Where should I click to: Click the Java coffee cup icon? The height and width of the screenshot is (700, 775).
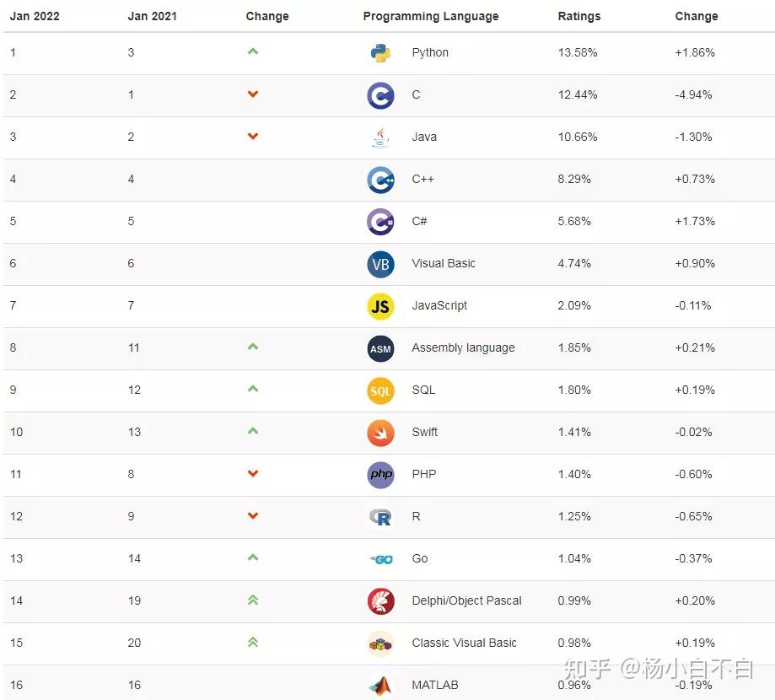tap(380, 137)
